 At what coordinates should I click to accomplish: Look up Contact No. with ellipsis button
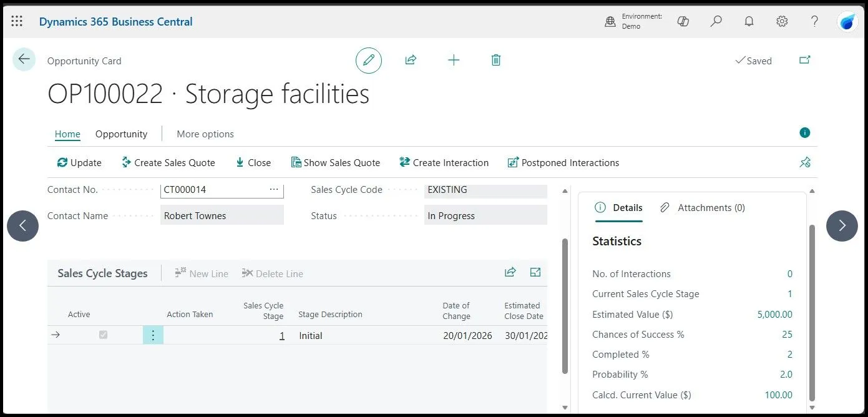[274, 189]
